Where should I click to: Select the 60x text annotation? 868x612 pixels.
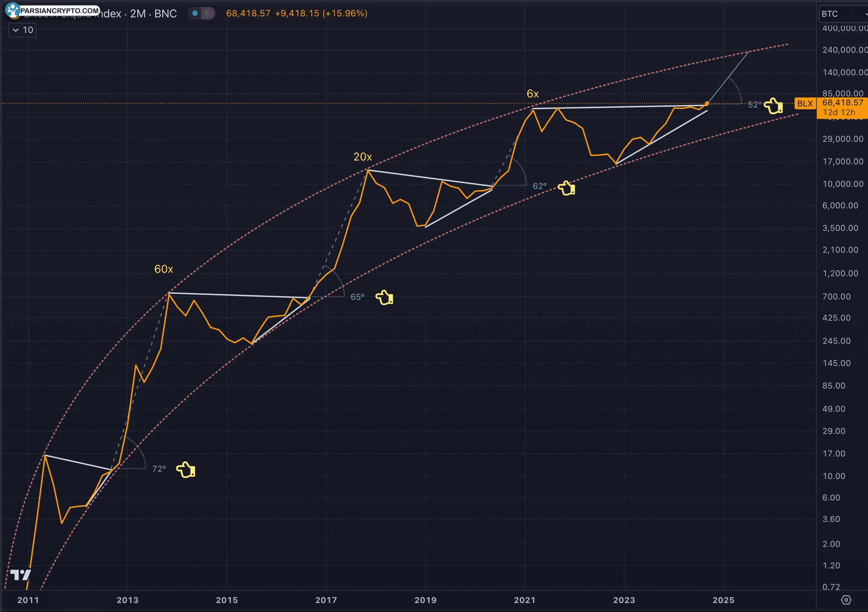[x=164, y=269]
